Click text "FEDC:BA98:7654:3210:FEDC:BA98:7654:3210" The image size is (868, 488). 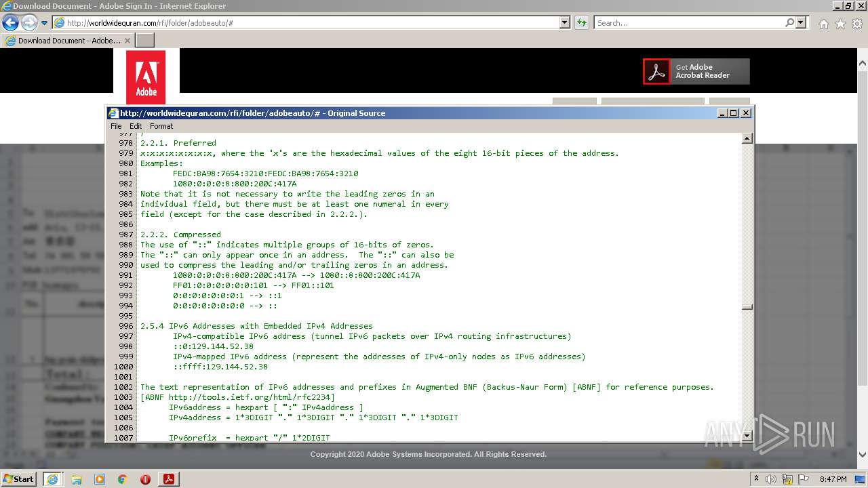pyautogui.click(x=265, y=174)
